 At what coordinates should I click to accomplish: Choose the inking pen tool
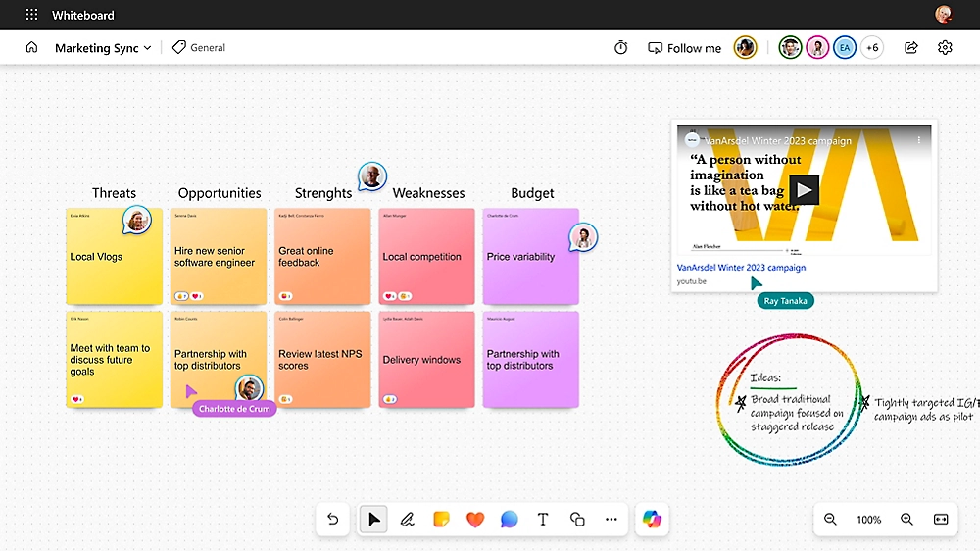[x=407, y=520]
